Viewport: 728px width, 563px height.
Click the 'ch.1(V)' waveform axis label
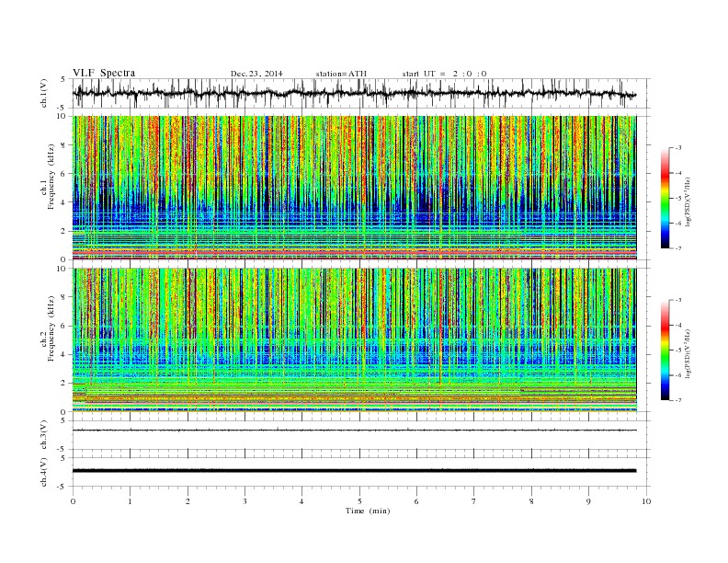tap(44, 93)
